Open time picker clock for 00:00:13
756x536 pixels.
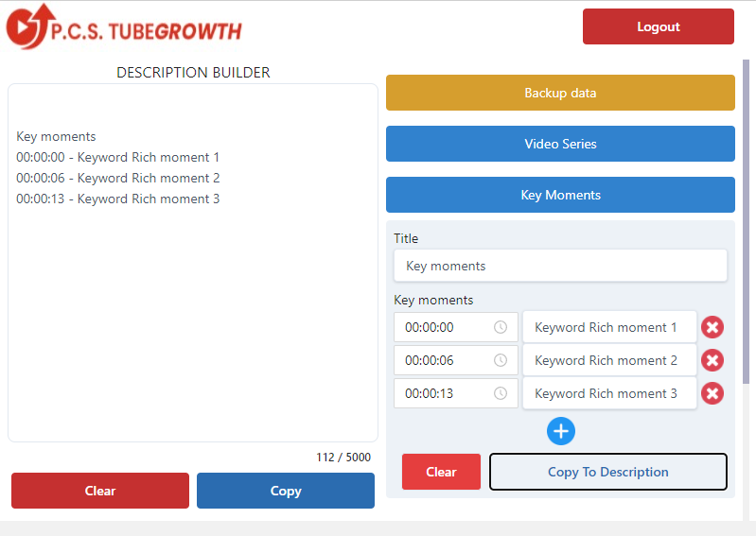coord(501,393)
